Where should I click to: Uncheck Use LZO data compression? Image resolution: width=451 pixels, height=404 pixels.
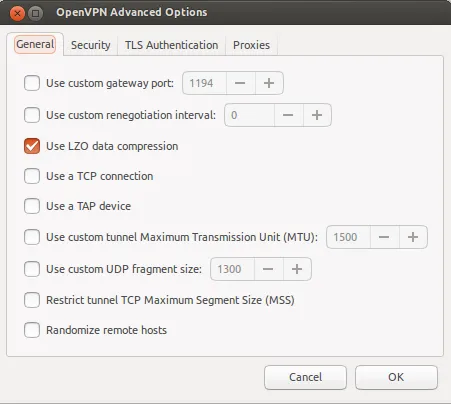click(x=32, y=146)
